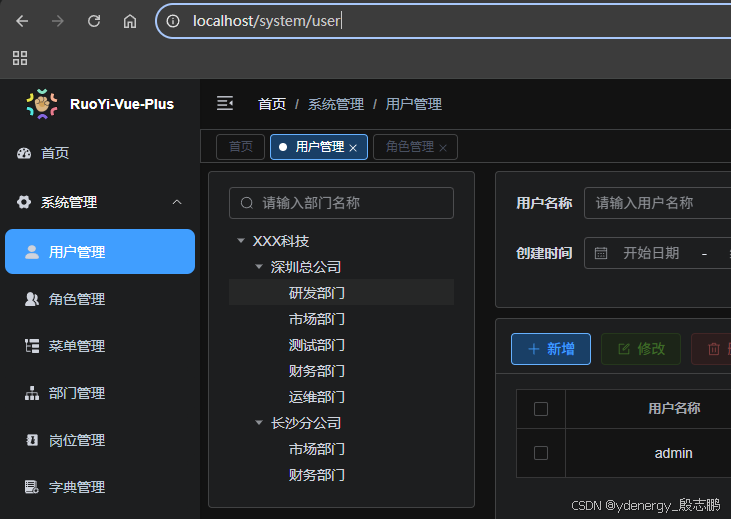
Task: Collapse the 长沙分公司 tree node arrow
Action: 259,423
